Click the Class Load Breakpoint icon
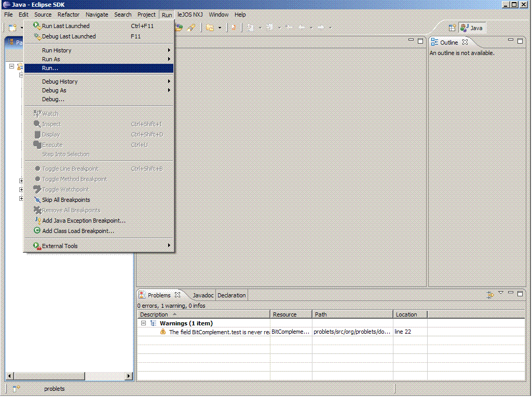 (x=37, y=230)
